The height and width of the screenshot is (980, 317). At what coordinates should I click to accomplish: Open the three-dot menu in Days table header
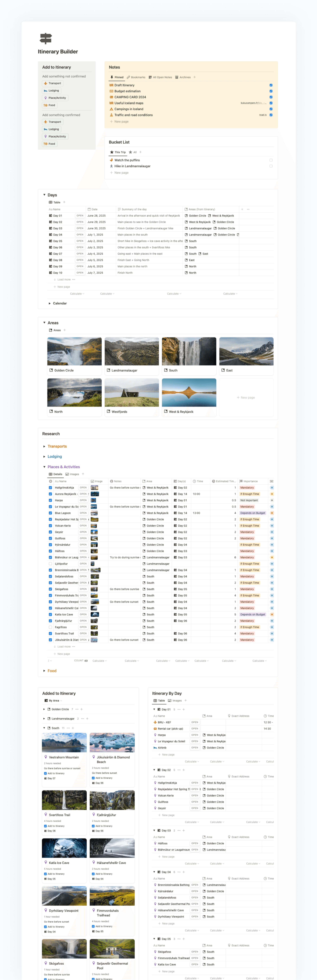coord(248,209)
